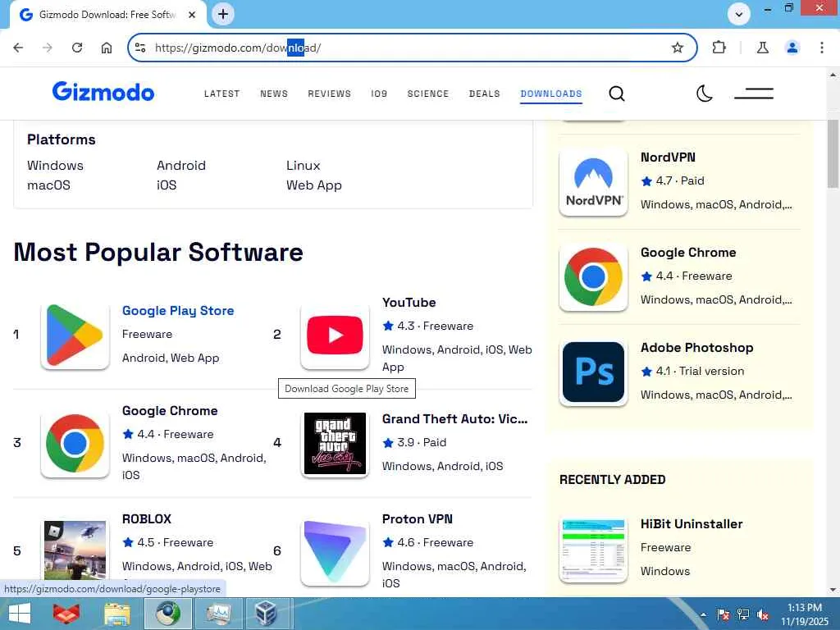The image size is (840, 630).
Task: Open the Grand Theft Auto: Vic... title
Action: click(454, 419)
